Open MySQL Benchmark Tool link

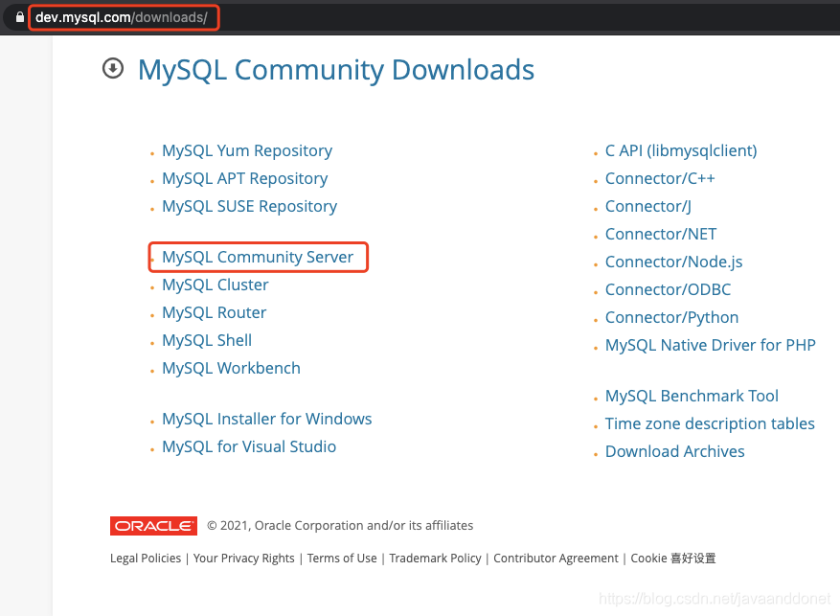coord(692,396)
